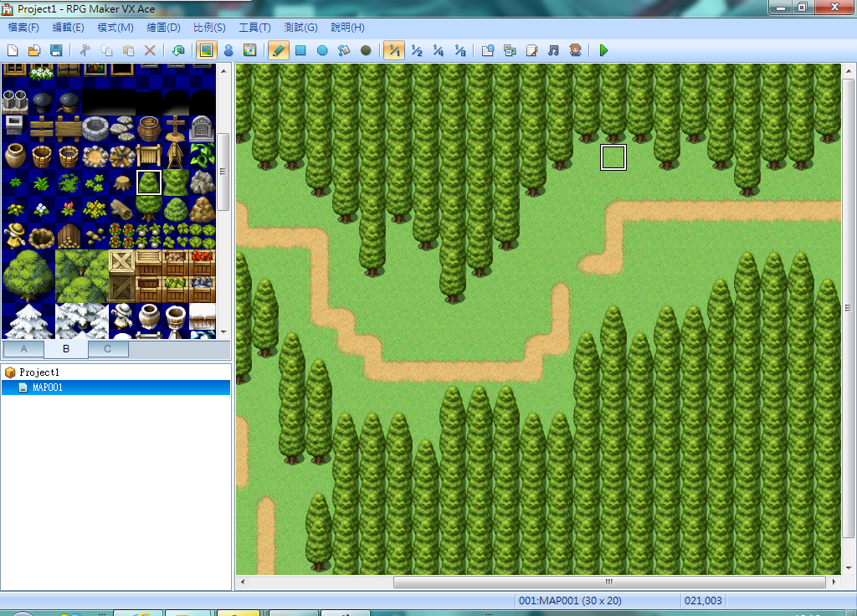Click the Undo arrow icon
Image resolution: width=857 pixels, height=616 pixels.
click(x=178, y=51)
